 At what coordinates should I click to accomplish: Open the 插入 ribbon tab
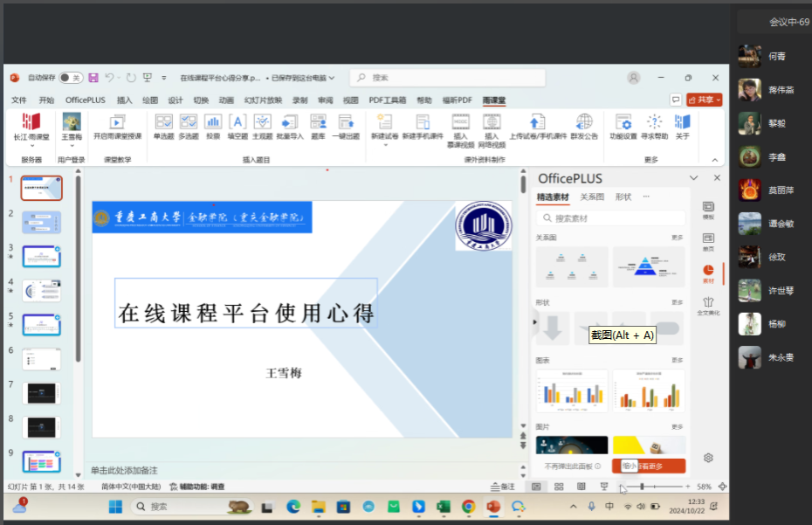tap(124, 100)
